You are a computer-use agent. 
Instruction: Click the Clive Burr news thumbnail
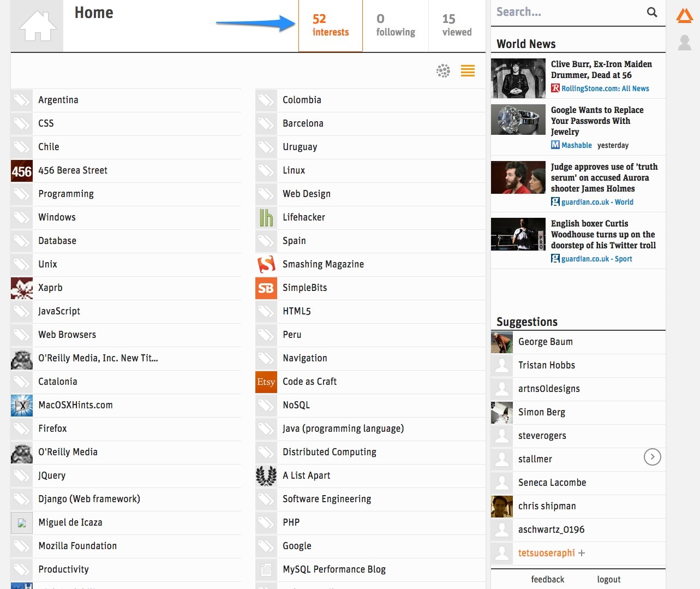click(518, 79)
